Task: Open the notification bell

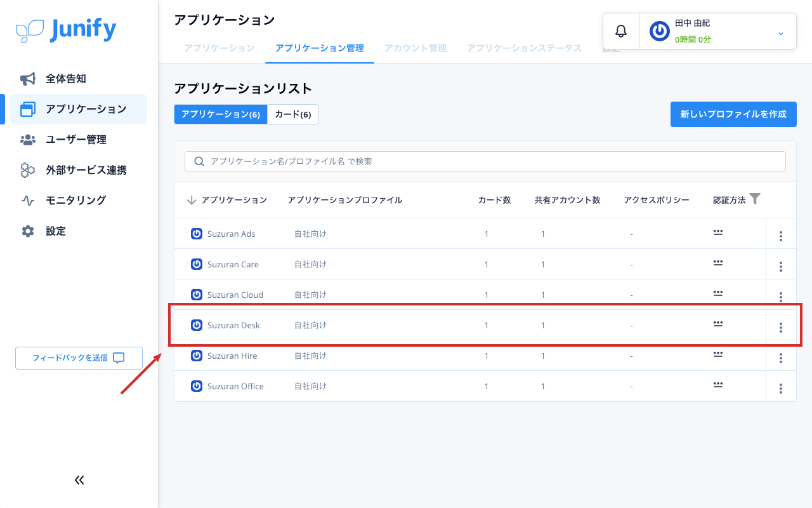Action: [x=621, y=31]
